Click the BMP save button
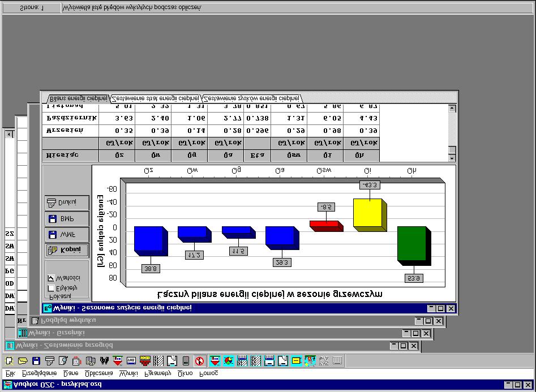536x392 pixels. pyautogui.click(x=67, y=219)
